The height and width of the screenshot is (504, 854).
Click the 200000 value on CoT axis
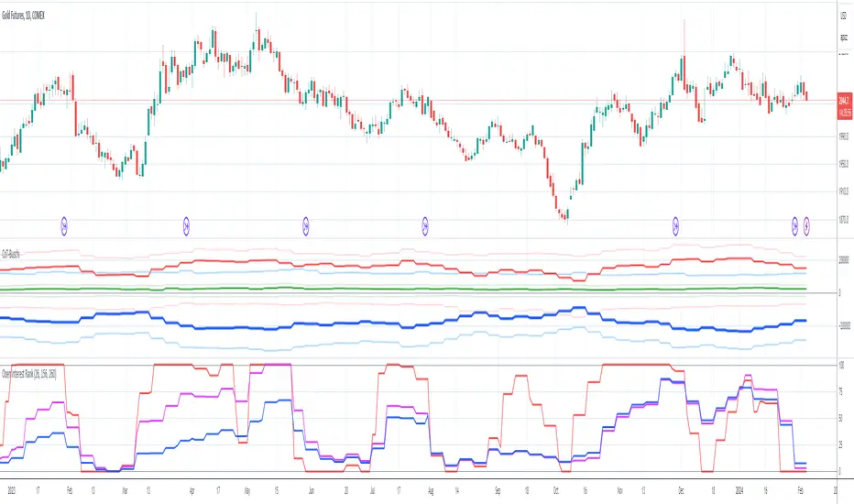pos(844,260)
